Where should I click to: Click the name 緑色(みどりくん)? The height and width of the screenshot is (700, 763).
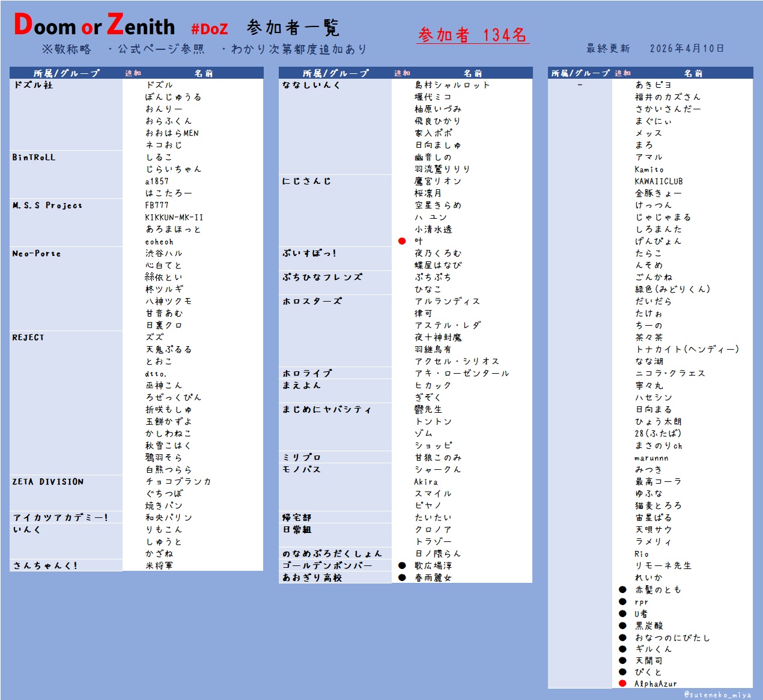(x=673, y=289)
